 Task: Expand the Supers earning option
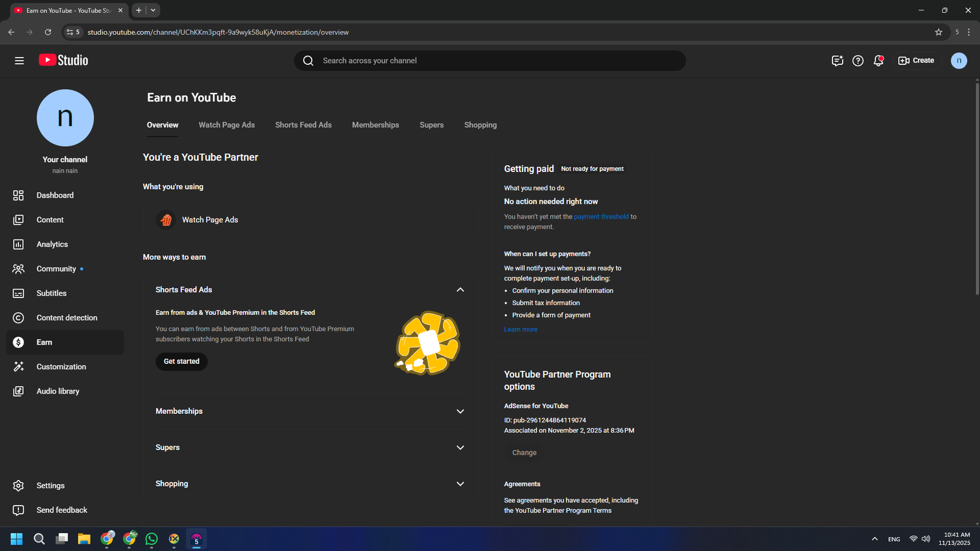[x=460, y=448]
